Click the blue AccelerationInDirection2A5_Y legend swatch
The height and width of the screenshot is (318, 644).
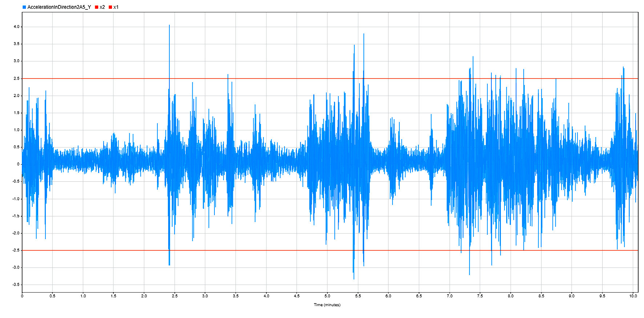[x=24, y=7]
